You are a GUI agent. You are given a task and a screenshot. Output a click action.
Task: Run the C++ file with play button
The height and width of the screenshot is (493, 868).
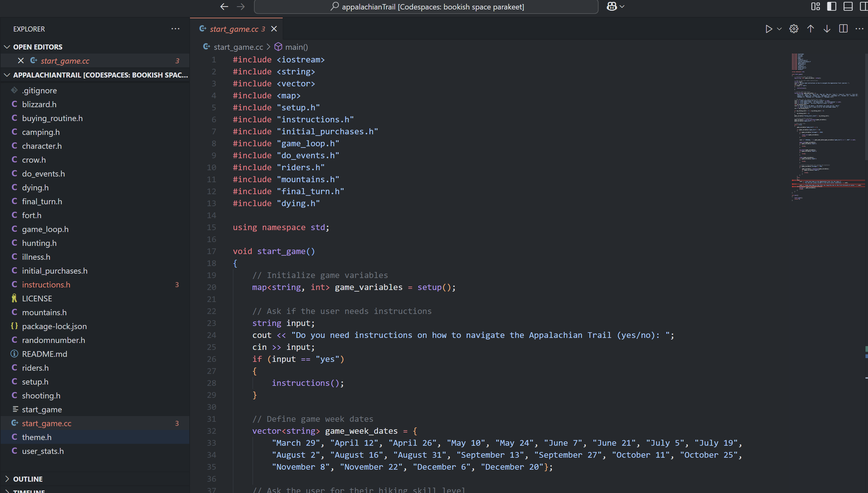(x=768, y=29)
